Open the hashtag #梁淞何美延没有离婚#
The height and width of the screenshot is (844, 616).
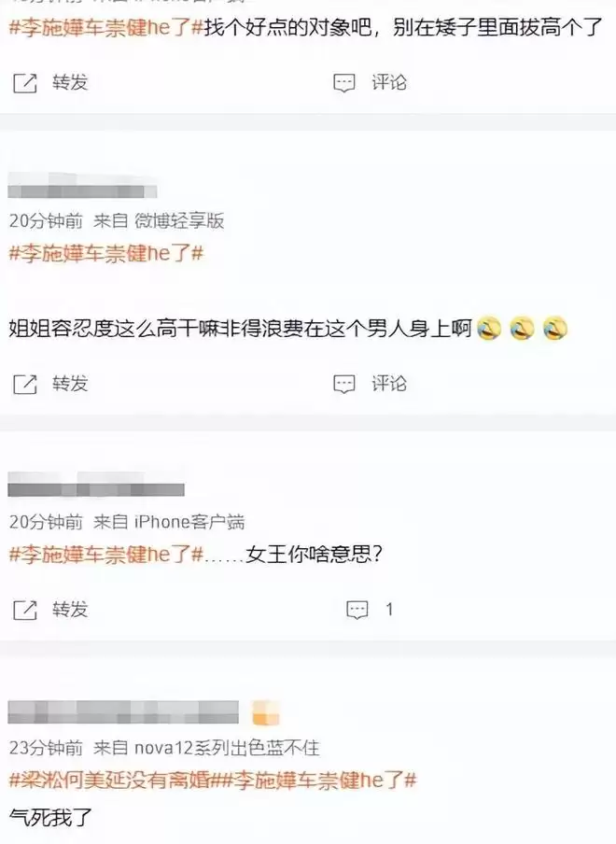point(115,780)
